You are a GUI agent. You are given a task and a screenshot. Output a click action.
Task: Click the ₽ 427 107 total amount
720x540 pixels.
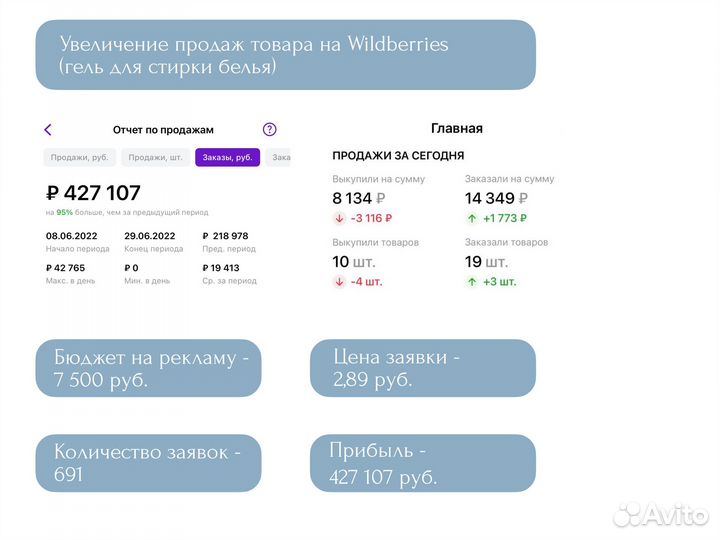93,193
